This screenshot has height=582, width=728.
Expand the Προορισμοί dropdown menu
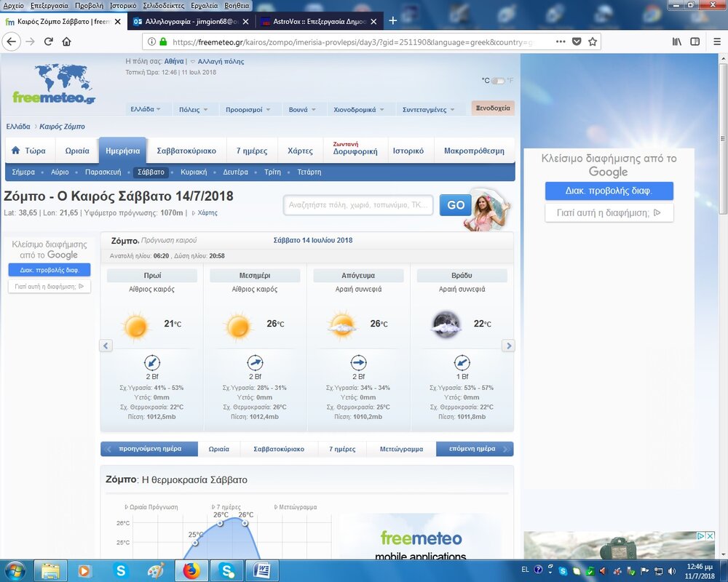click(248, 109)
